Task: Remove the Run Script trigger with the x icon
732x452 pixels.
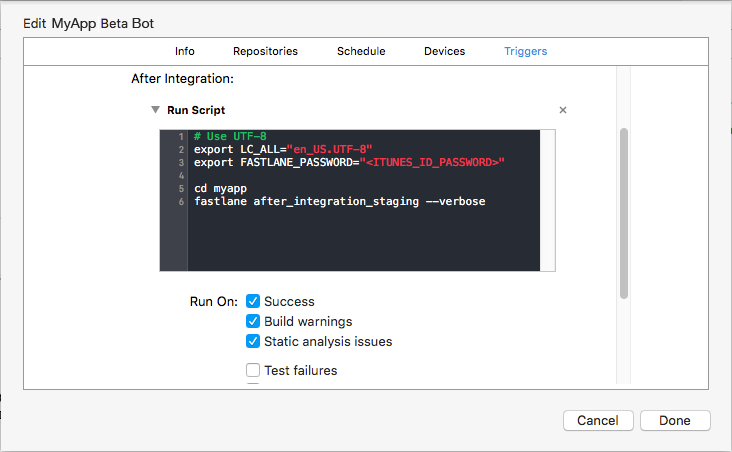Action: point(563,110)
